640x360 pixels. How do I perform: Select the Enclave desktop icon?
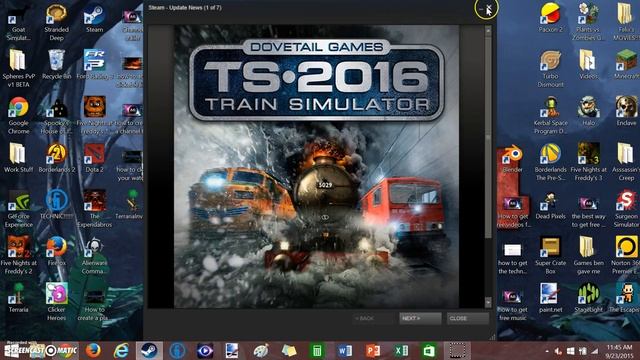(627, 112)
